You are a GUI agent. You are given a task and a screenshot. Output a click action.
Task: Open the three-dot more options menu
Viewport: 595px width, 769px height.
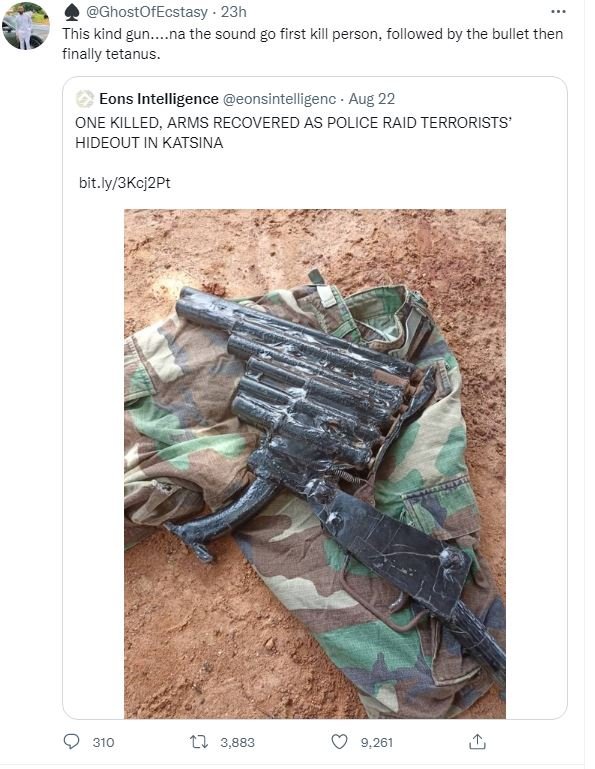coord(558,11)
